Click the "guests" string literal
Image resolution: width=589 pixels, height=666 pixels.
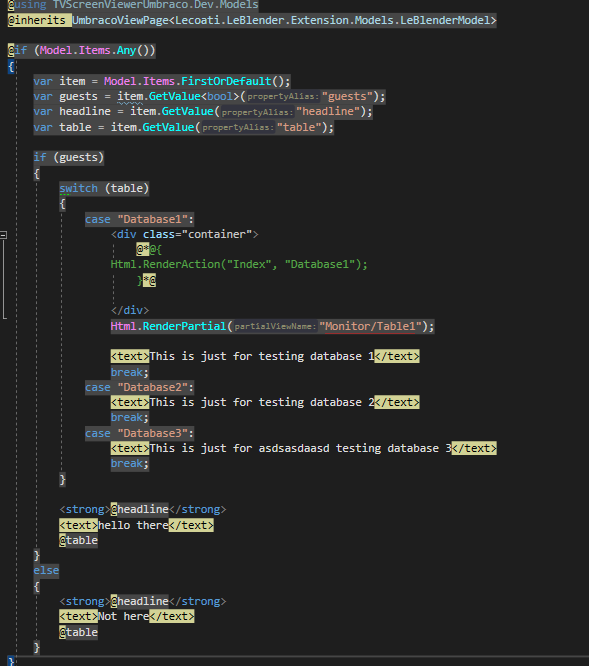[347, 96]
